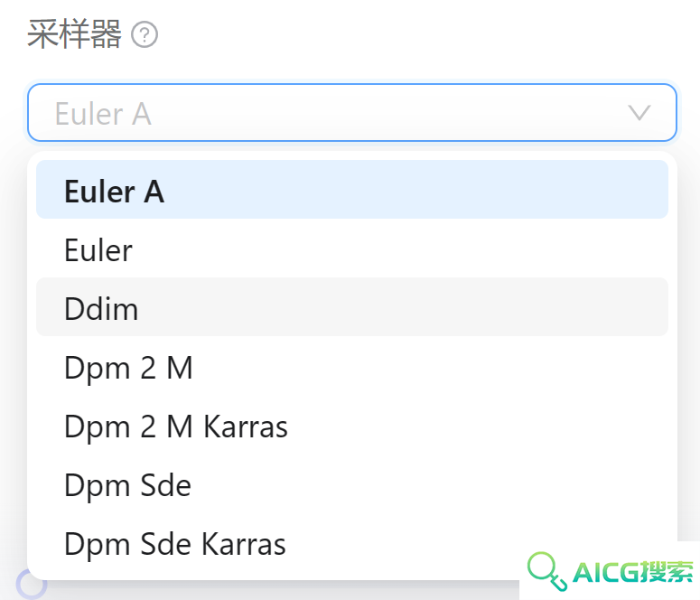Click the blue-outlined sampler select box border area
This screenshot has width=700, height=600.
351,113
